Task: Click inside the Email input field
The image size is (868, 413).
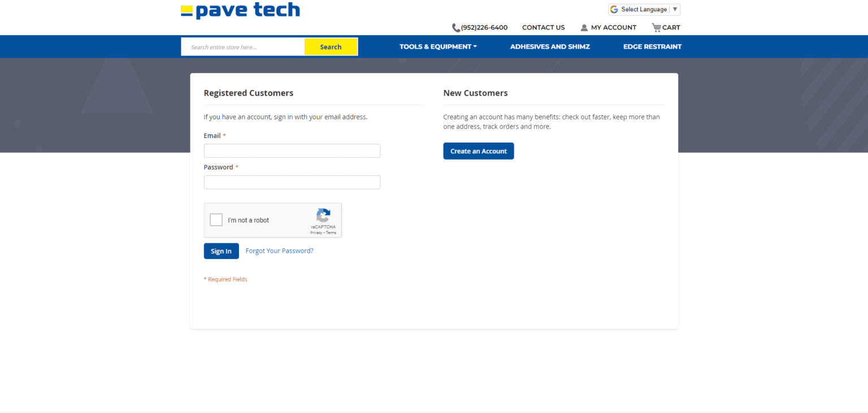Action: 292,150
